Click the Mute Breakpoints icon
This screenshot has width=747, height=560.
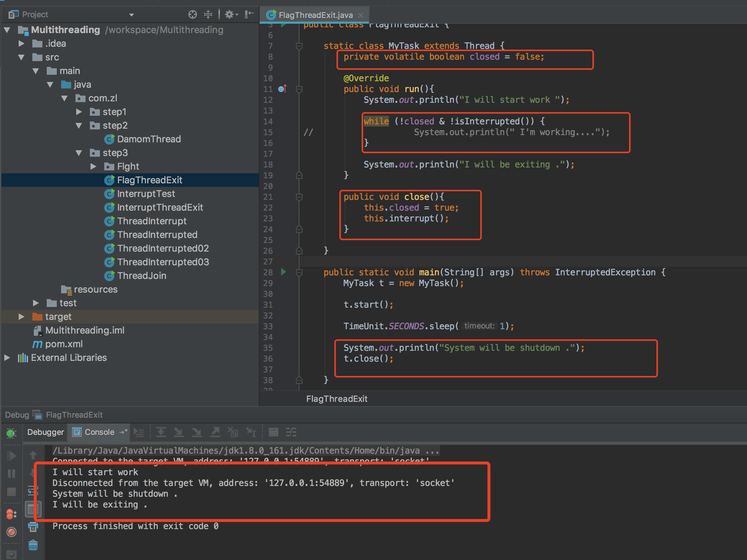tap(11, 532)
